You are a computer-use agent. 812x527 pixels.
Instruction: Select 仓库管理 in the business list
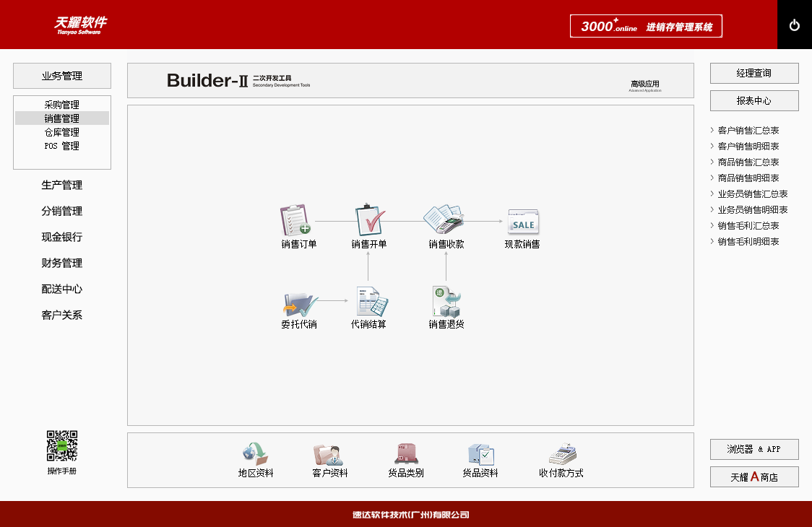[x=62, y=132]
